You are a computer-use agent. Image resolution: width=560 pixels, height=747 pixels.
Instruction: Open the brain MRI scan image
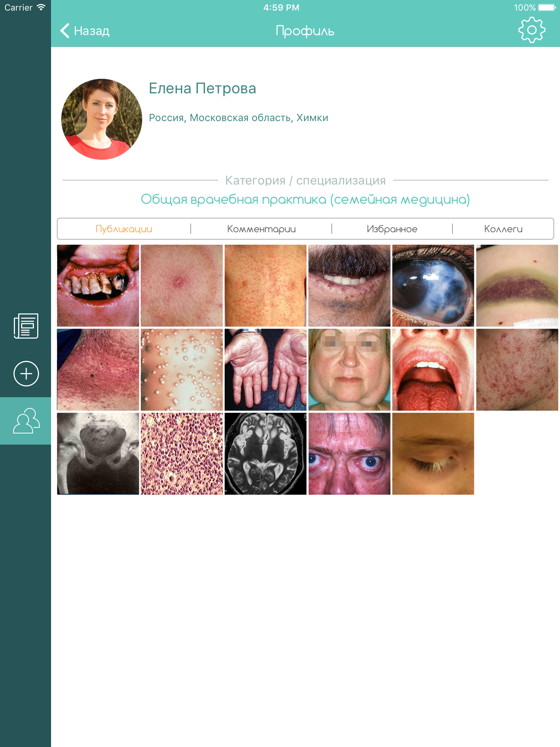[x=265, y=453]
